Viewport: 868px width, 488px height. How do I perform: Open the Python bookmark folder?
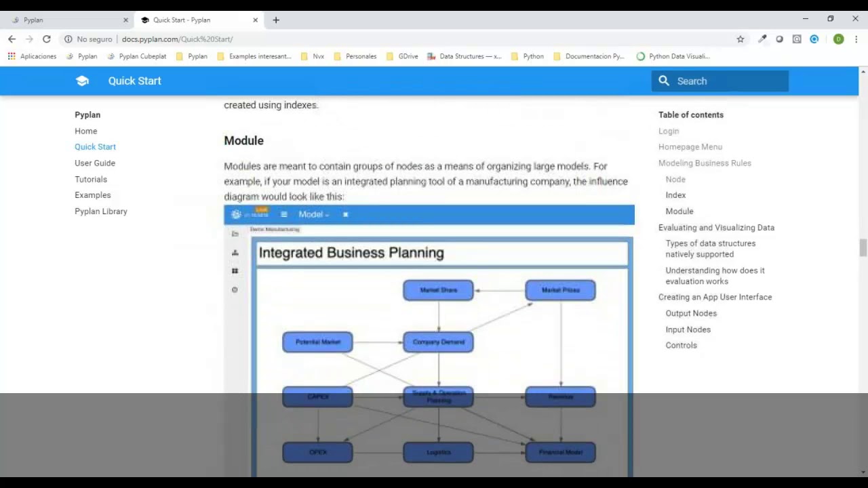point(528,56)
